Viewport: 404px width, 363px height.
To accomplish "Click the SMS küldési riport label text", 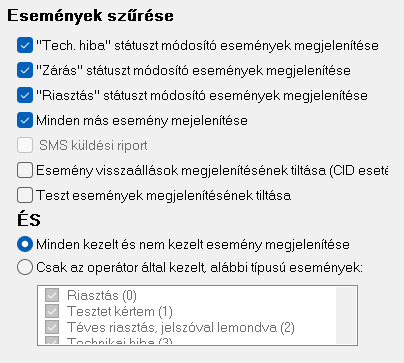I will pos(93,146).
